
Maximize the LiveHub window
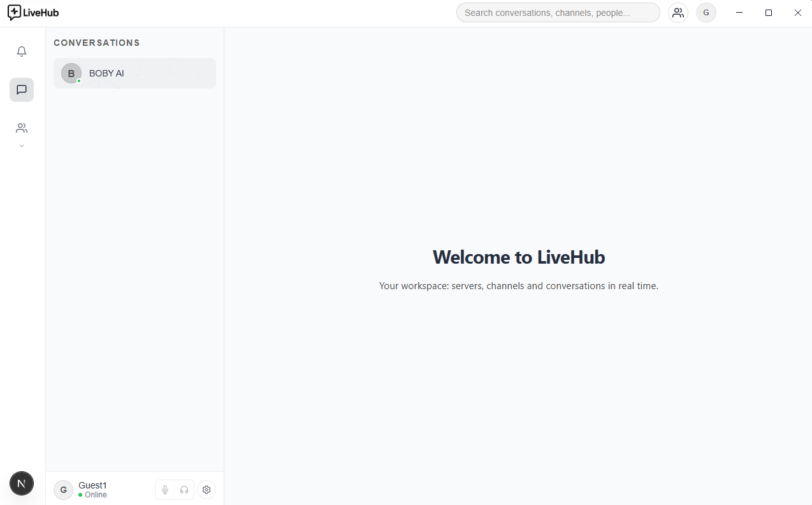[769, 13]
